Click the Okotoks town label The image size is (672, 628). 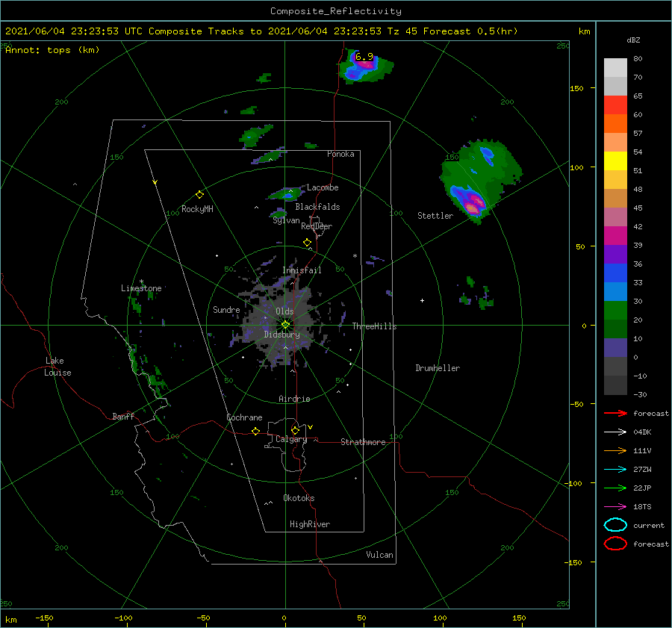(x=299, y=498)
